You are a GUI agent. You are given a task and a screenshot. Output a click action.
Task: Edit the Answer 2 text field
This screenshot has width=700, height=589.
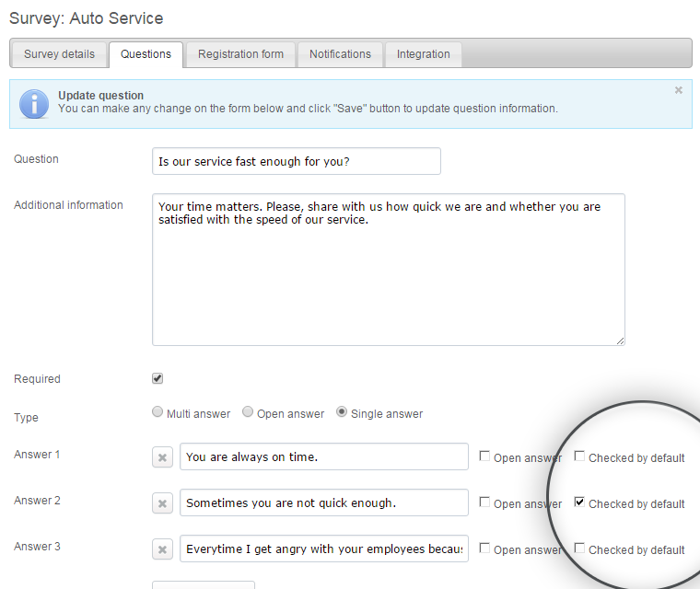click(x=324, y=502)
